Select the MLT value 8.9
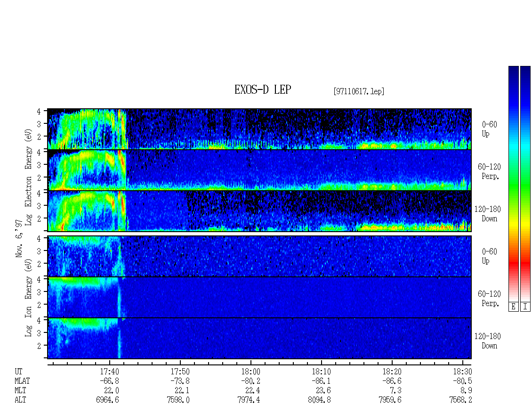 466,391
